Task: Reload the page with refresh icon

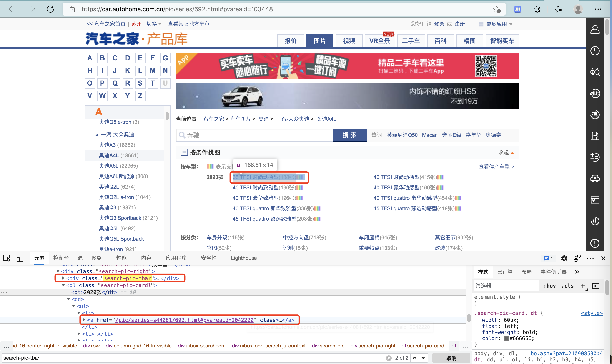Action: click(x=50, y=9)
